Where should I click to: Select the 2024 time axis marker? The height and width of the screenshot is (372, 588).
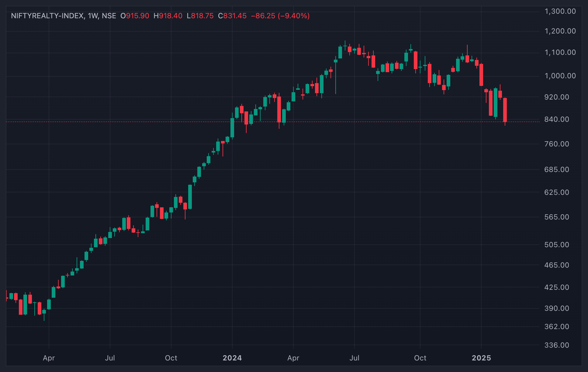(232, 358)
